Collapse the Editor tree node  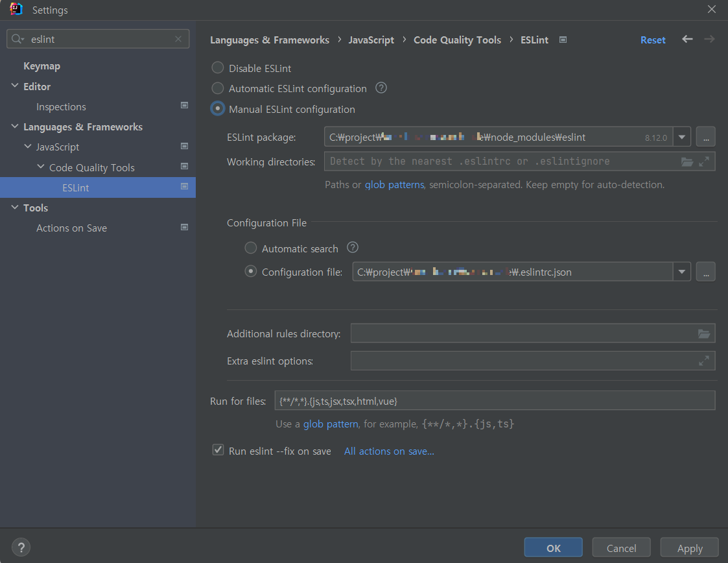15,86
